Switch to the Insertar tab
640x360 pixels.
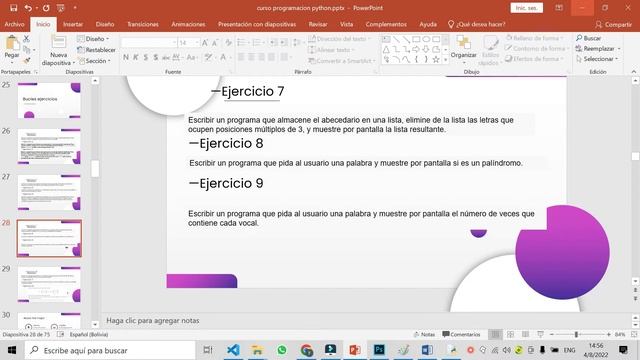click(73, 24)
